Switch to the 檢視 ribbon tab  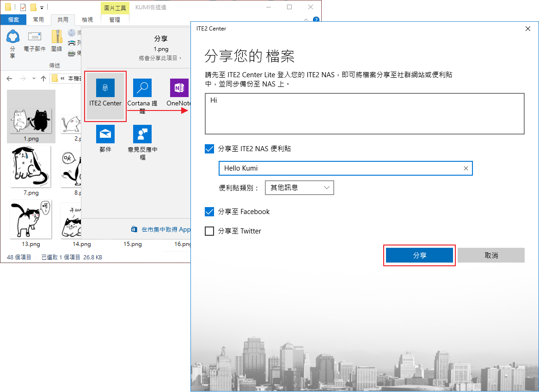point(87,19)
